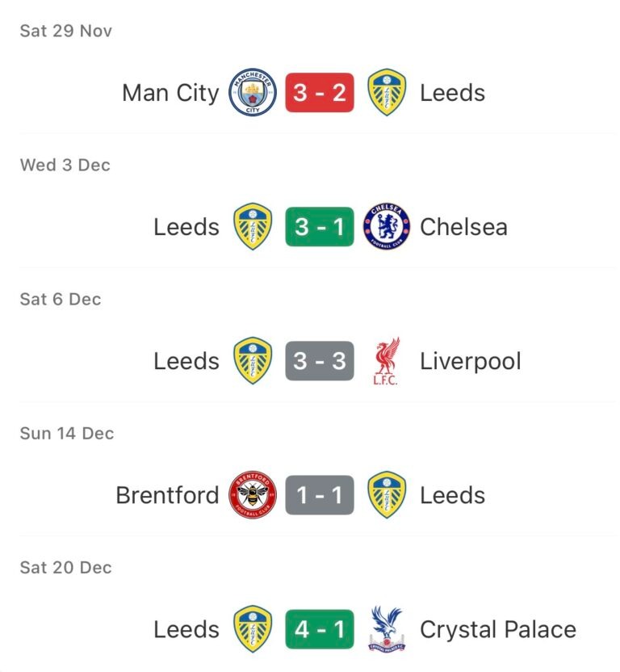Open the grey 1 - 1 score badge

click(320, 495)
